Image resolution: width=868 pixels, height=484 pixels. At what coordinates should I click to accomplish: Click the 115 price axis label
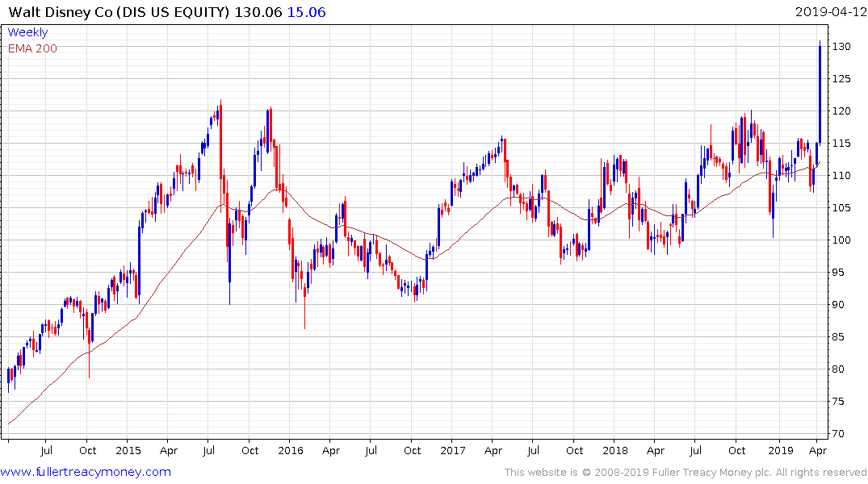click(841, 144)
